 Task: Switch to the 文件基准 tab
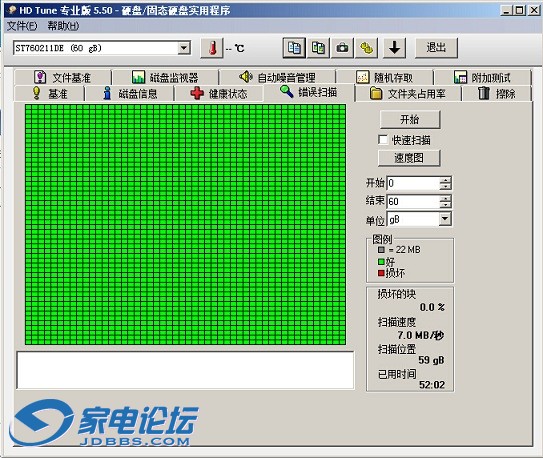[x=63, y=77]
